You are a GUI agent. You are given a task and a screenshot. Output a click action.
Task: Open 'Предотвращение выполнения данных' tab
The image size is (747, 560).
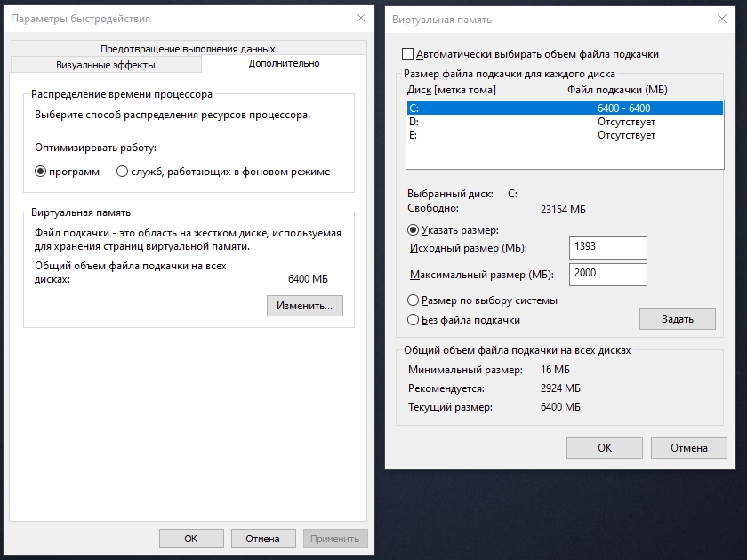[188, 49]
